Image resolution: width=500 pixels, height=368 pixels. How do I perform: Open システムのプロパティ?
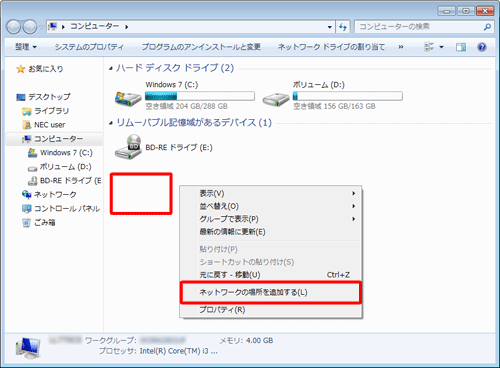point(89,47)
